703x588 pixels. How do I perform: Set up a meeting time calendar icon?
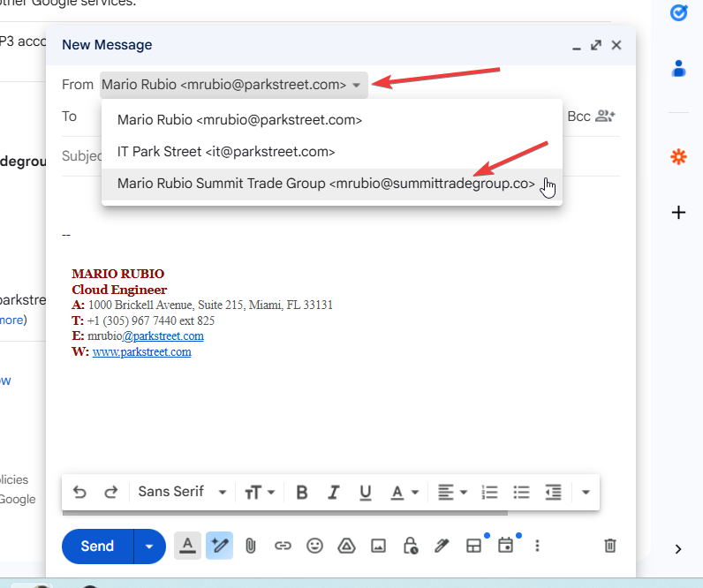coord(506,546)
